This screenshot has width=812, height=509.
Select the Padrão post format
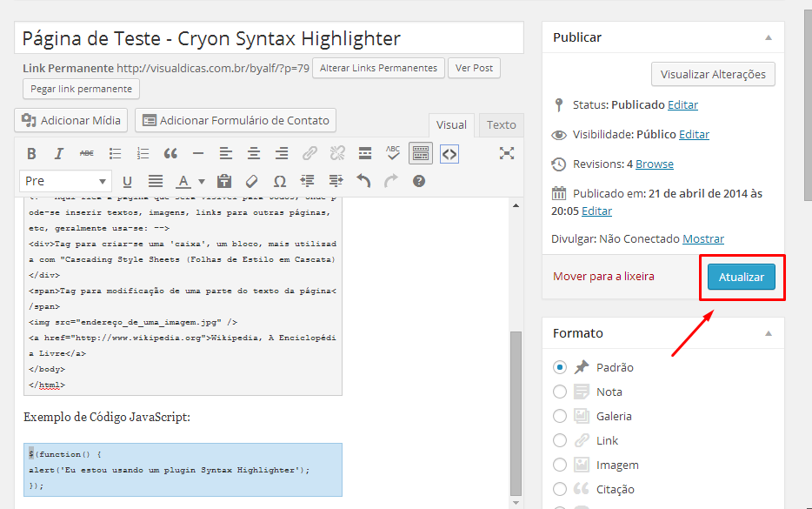click(x=560, y=367)
